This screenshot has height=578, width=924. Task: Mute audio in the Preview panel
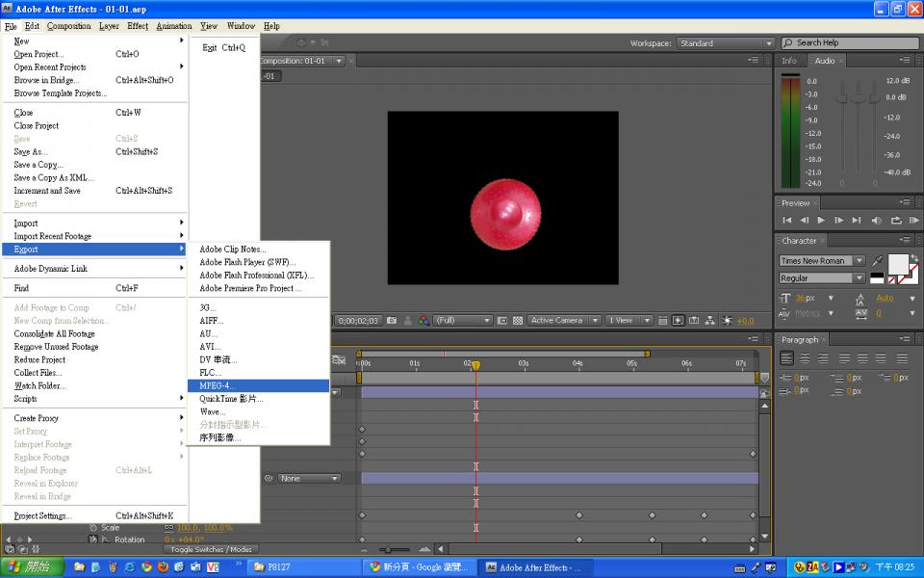click(876, 221)
